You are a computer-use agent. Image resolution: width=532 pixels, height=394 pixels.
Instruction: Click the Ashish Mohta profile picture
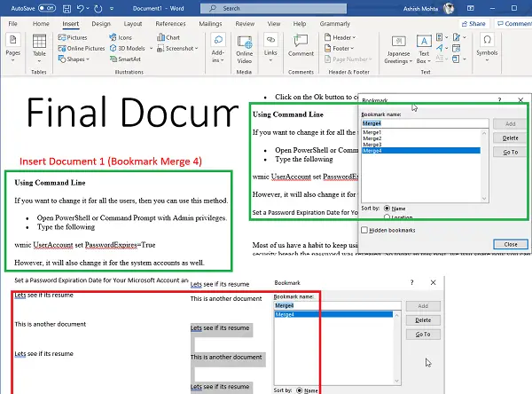pyautogui.click(x=449, y=8)
